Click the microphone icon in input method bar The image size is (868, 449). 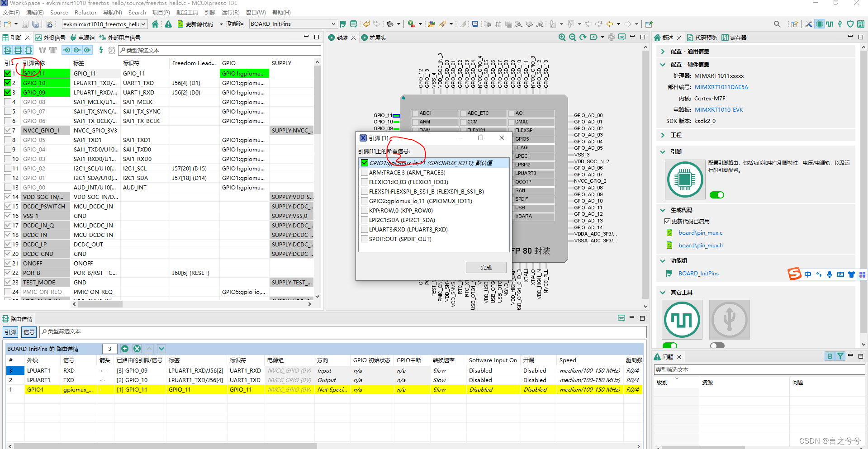[x=830, y=274]
